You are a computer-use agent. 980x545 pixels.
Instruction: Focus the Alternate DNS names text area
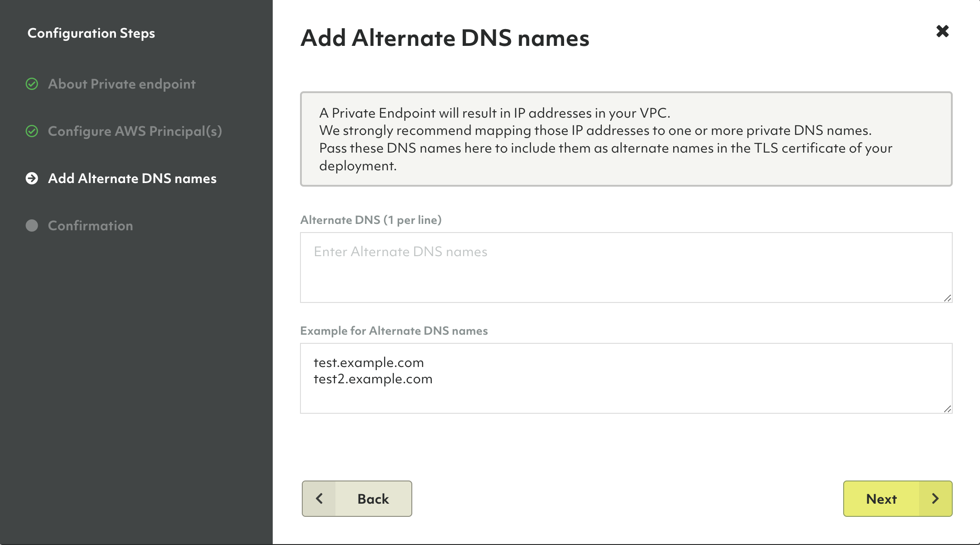625,268
